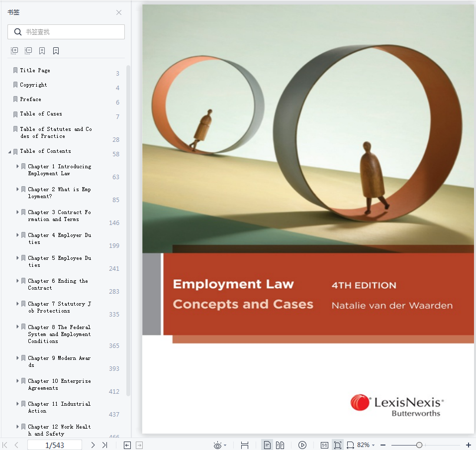Open Chapter 1 Introducing Employment Law bookmark
The height and width of the screenshot is (450, 476).
point(60,170)
